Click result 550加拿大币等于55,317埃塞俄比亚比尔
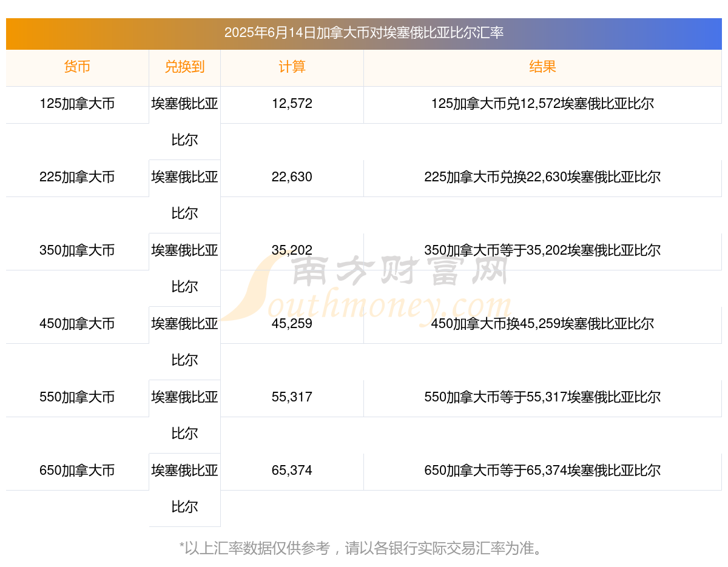The width and height of the screenshot is (728, 567). click(x=542, y=397)
